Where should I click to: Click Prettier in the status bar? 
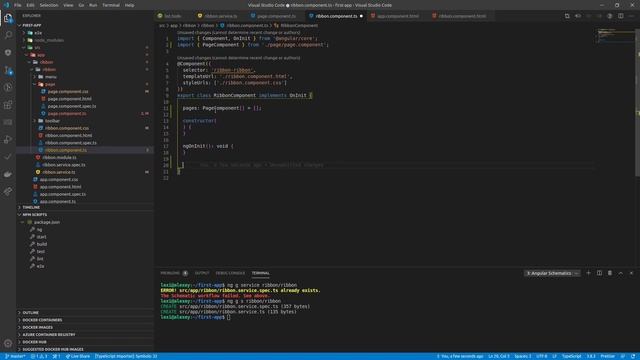[607, 356]
